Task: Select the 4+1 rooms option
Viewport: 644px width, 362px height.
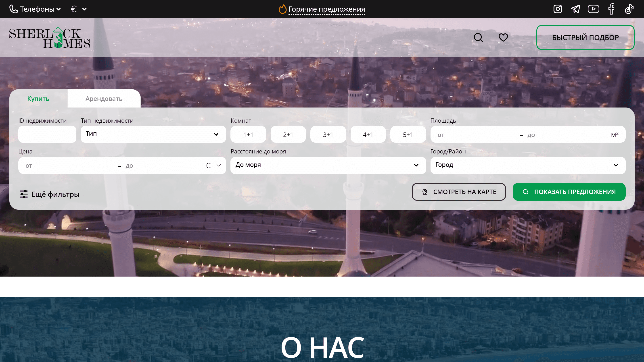Action: [368, 134]
